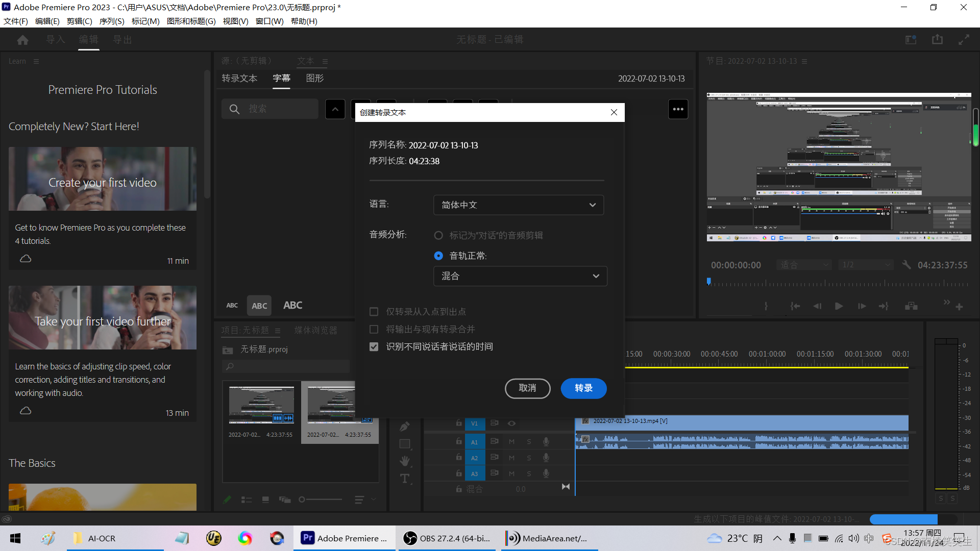The width and height of the screenshot is (980, 551).
Task: Select the 音轨正常 radio button
Action: [438, 256]
